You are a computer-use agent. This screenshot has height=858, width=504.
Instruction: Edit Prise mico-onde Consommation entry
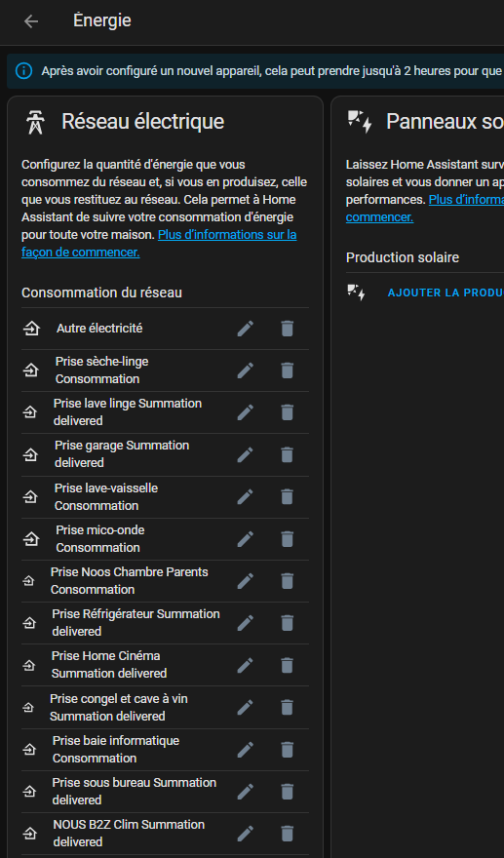(245, 539)
